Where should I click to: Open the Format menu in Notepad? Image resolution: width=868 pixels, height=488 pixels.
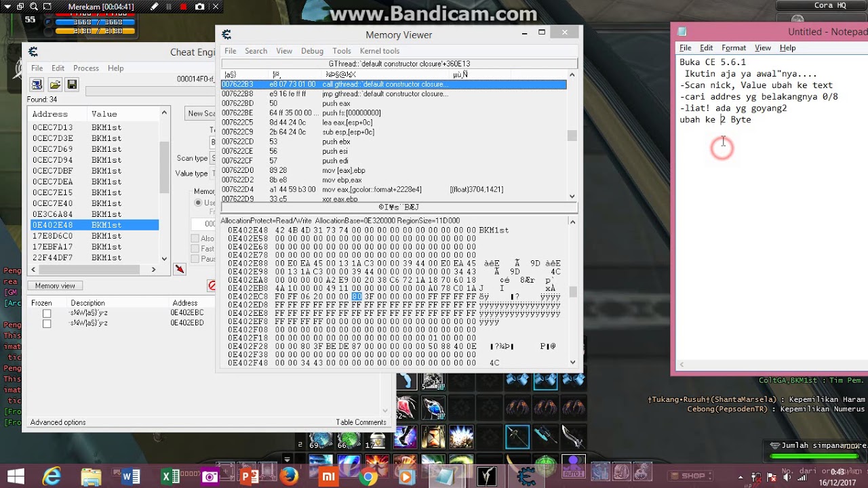(734, 48)
